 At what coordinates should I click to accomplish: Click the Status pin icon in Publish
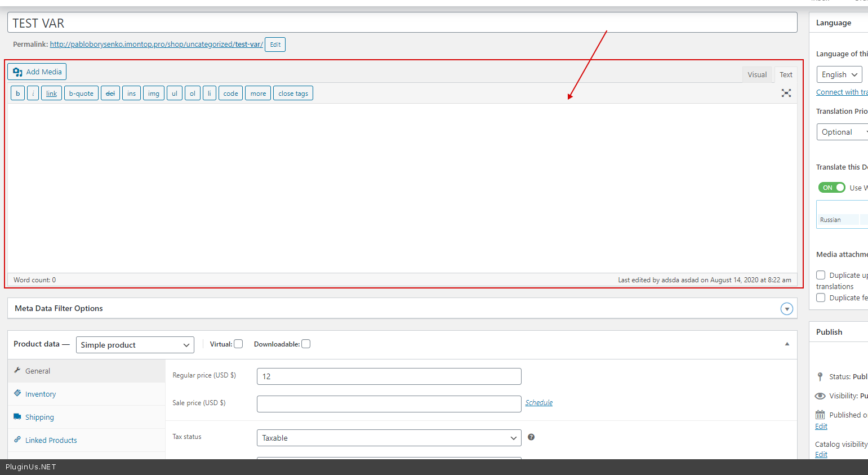[x=820, y=376]
